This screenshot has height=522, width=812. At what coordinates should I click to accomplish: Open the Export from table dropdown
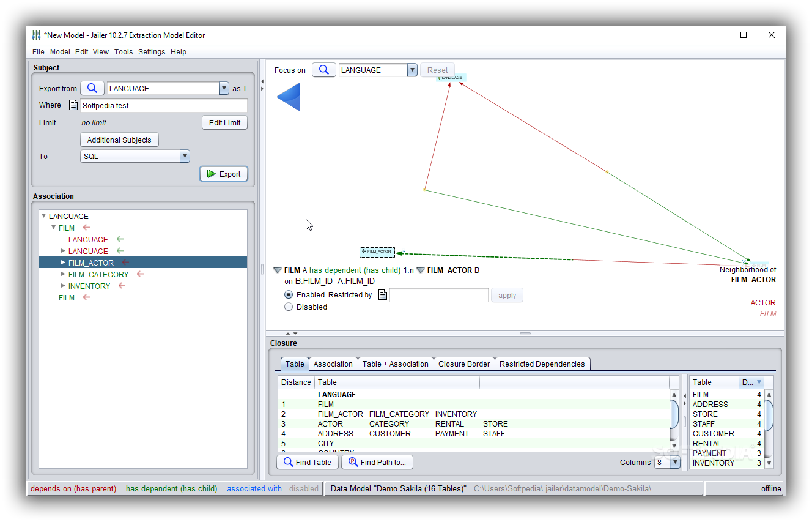tap(224, 88)
